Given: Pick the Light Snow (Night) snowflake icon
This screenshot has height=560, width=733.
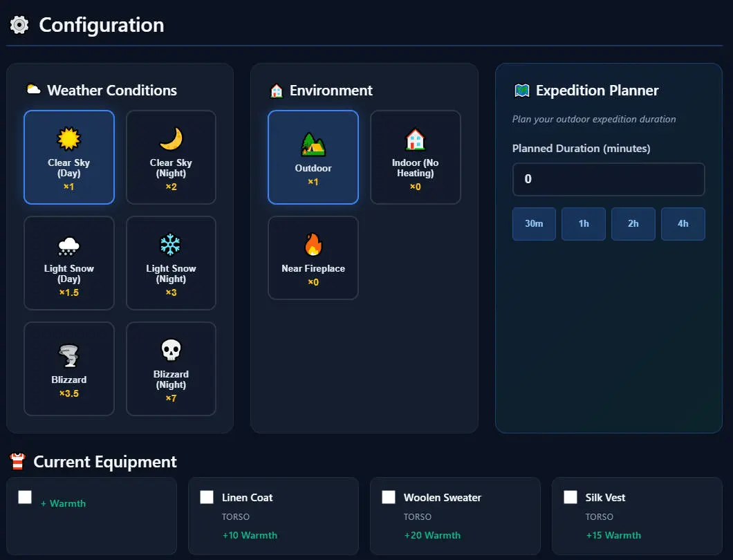Looking at the screenshot, I should (x=171, y=245).
